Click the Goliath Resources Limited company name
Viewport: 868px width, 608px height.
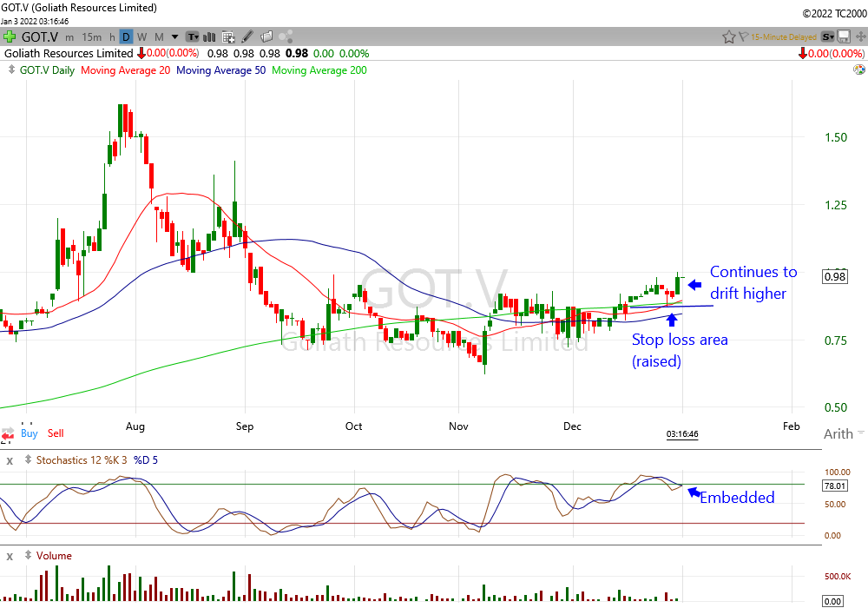tap(69, 54)
